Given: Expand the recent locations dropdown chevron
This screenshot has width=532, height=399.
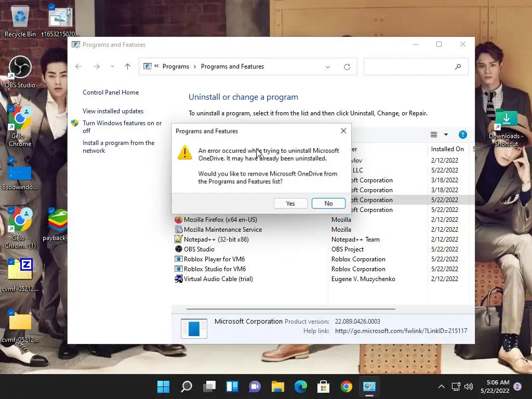Looking at the screenshot, I should pos(112,66).
